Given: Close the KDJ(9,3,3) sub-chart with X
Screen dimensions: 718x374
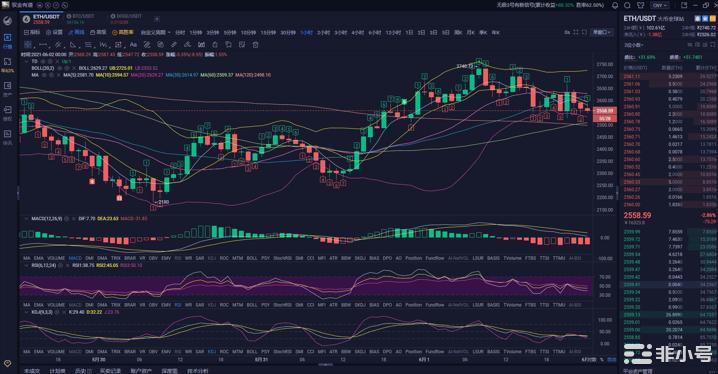Looking at the screenshot, I should tap(64, 312).
